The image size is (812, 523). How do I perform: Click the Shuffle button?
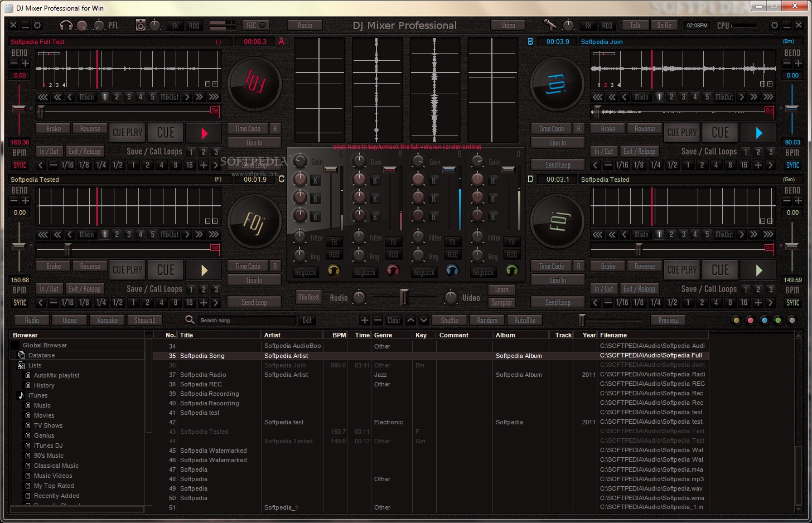click(x=449, y=320)
